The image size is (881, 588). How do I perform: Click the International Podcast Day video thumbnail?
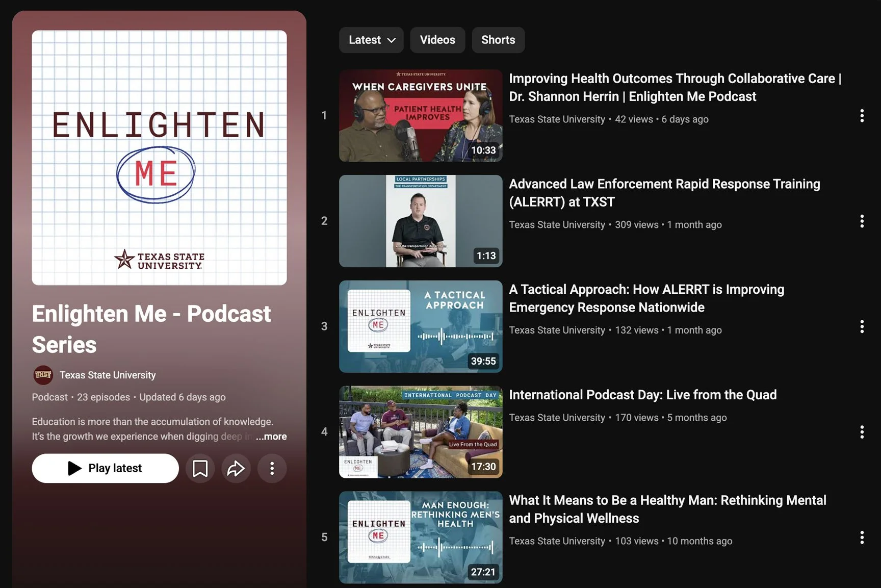tap(421, 432)
